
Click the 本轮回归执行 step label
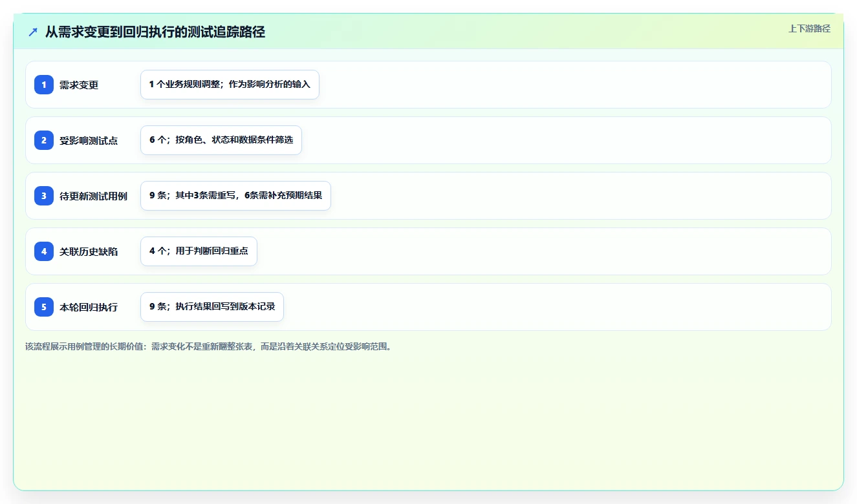click(89, 307)
